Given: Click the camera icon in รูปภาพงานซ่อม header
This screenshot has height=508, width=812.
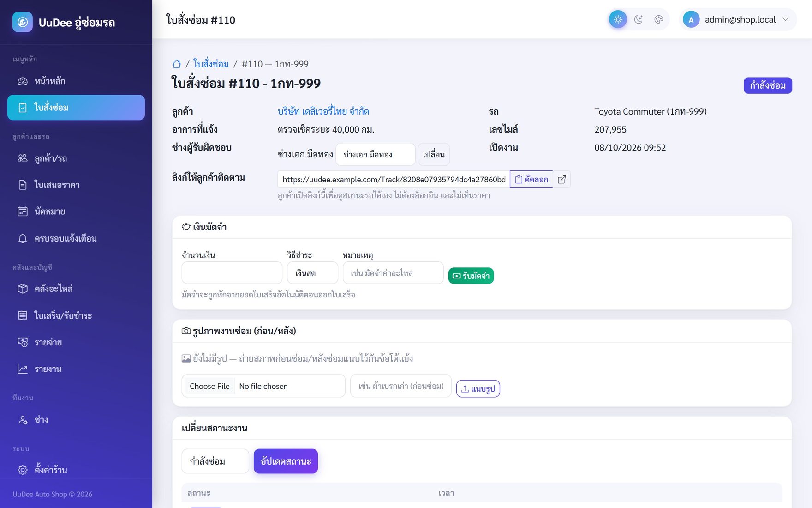Looking at the screenshot, I should click(x=186, y=331).
